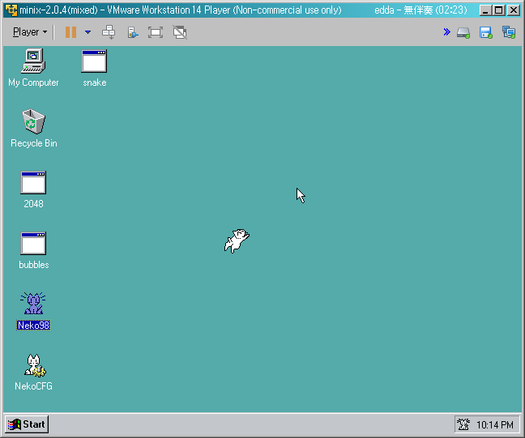Open the Player menu

point(29,32)
